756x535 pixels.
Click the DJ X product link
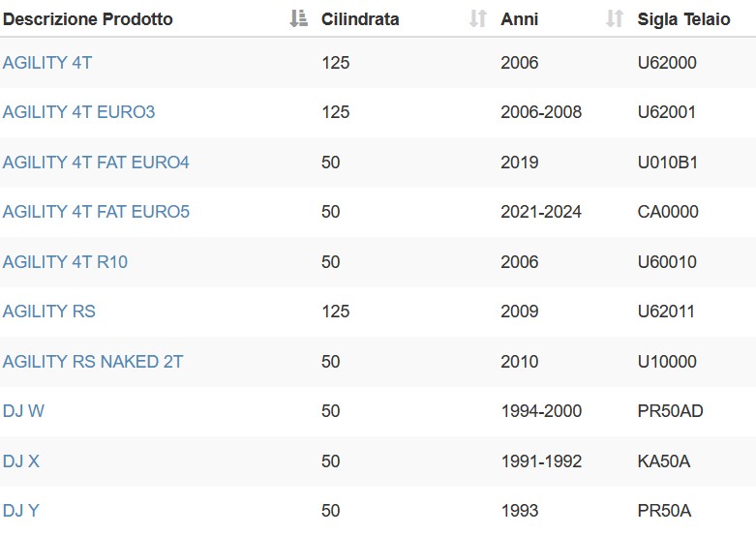click(20, 461)
